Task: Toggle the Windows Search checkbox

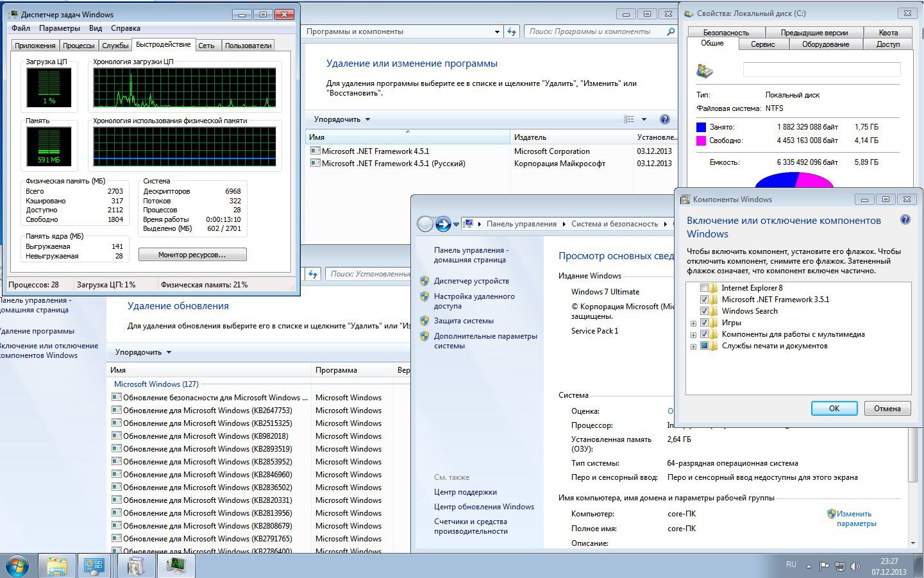Action: tap(704, 311)
